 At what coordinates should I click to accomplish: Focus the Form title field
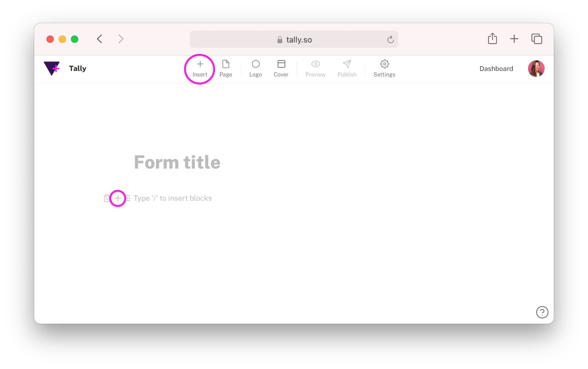[x=177, y=162]
